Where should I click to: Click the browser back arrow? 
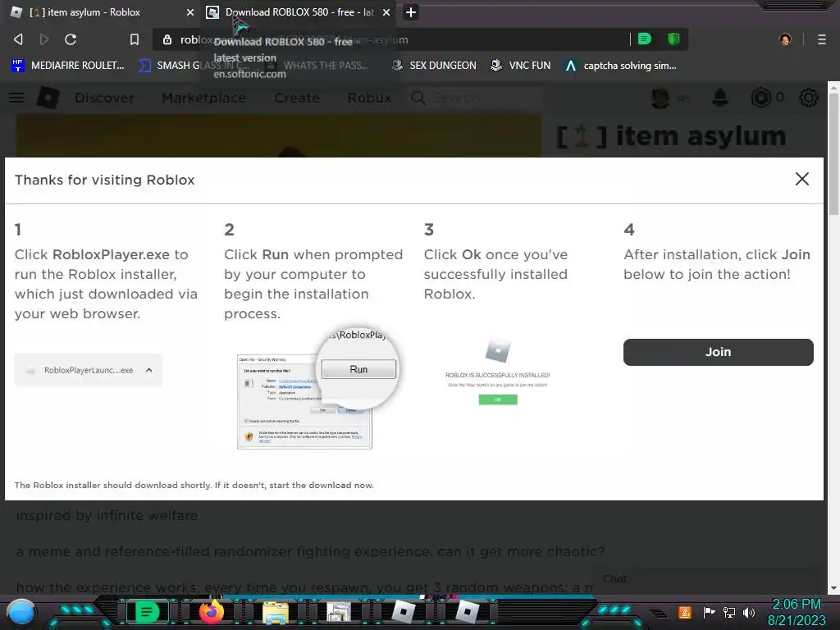coord(18,39)
